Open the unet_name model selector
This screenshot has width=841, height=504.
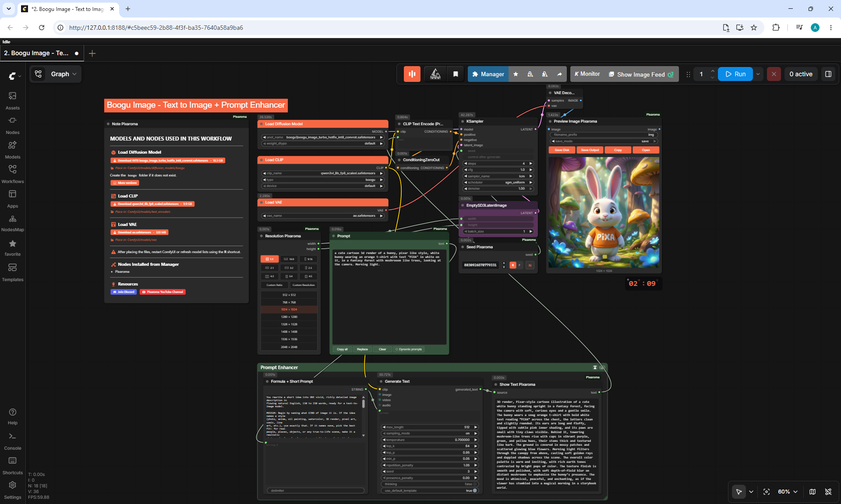tap(323, 137)
